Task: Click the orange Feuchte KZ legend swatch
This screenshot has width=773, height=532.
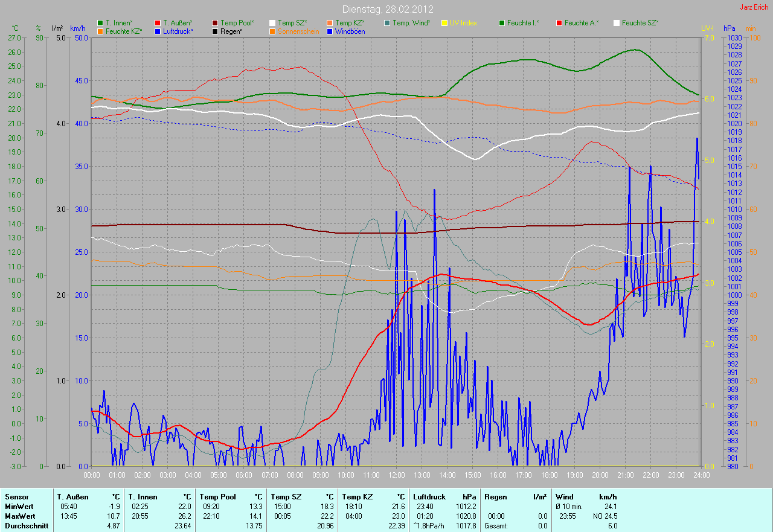Action: [100, 31]
